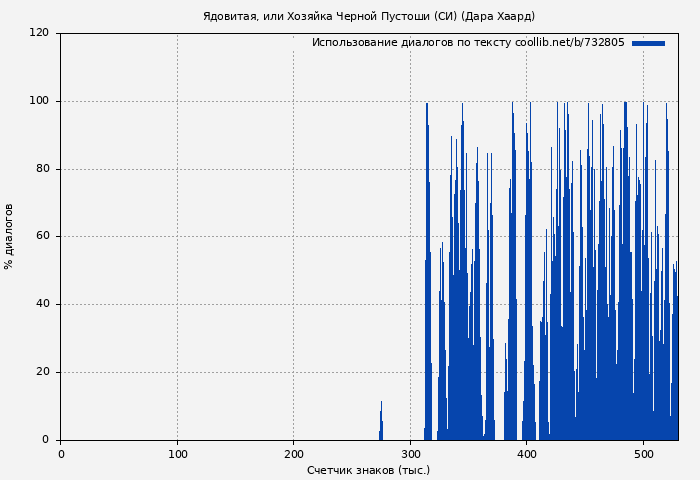Click the x-axis tick label 300
This screenshot has height=480, width=700.
pos(410,453)
